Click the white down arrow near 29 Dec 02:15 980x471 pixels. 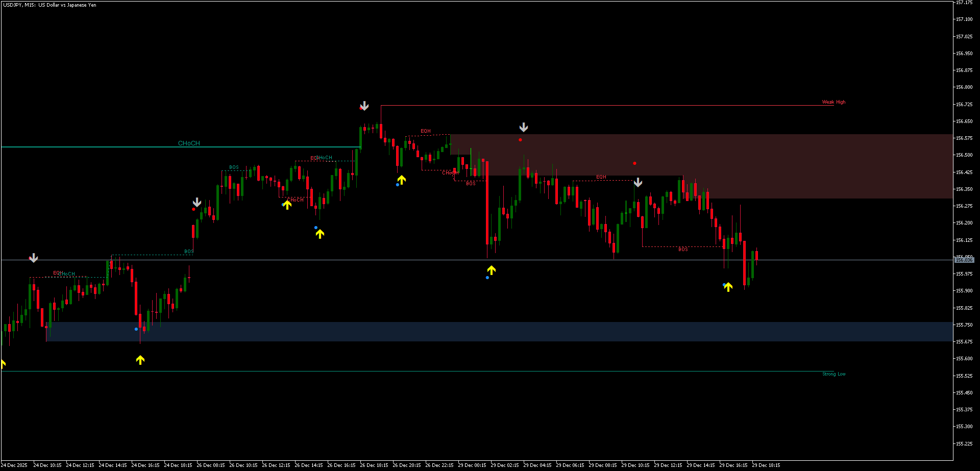click(523, 127)
